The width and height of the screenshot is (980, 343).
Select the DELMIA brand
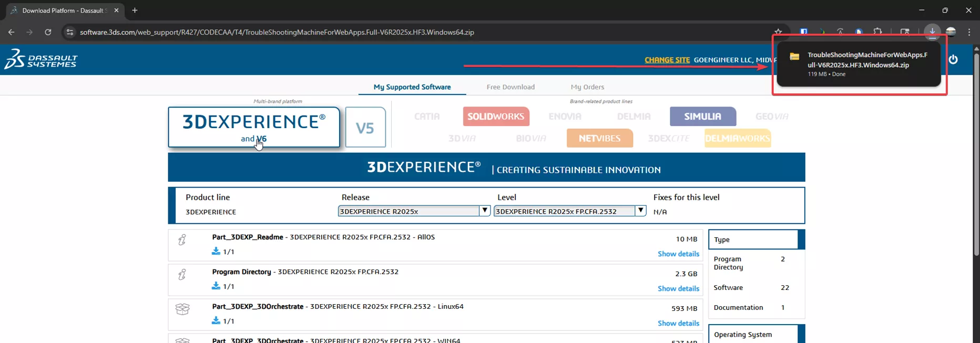pyautogui.click(x=634, y=116)
